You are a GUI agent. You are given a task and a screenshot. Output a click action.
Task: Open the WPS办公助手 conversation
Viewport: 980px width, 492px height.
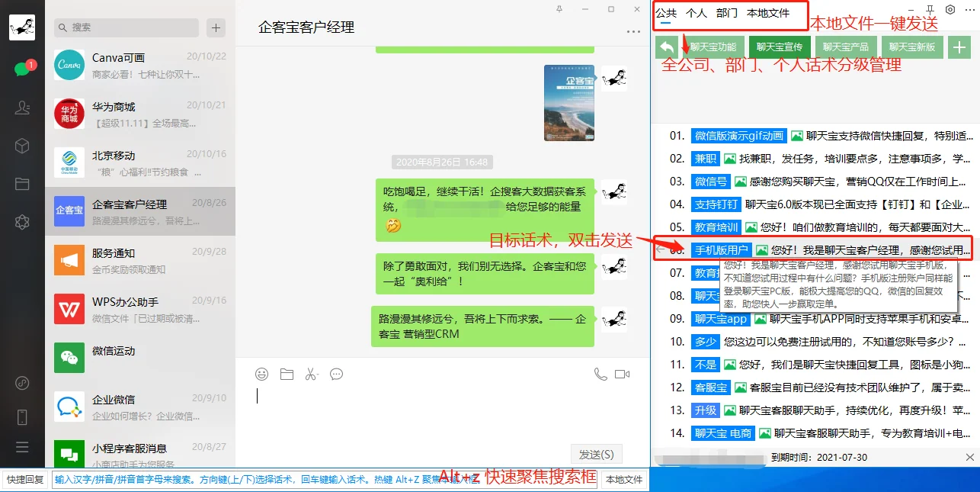point(140,310)
